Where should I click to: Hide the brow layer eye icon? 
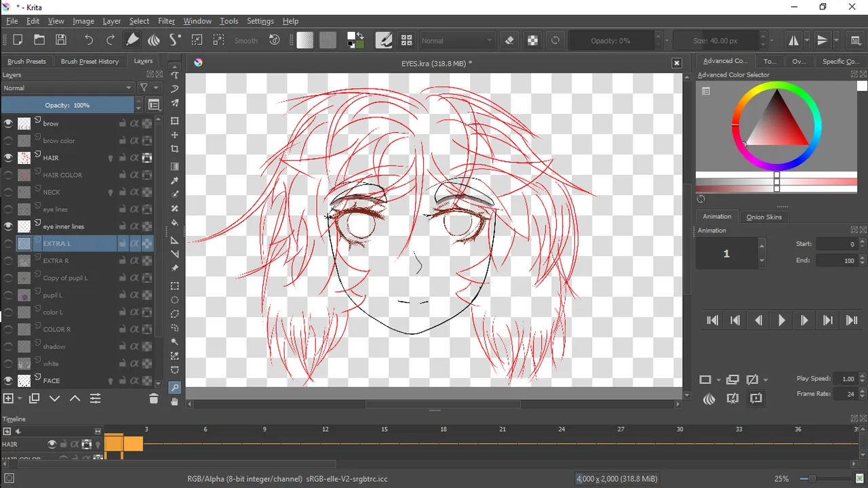click(x=8, y=123)
